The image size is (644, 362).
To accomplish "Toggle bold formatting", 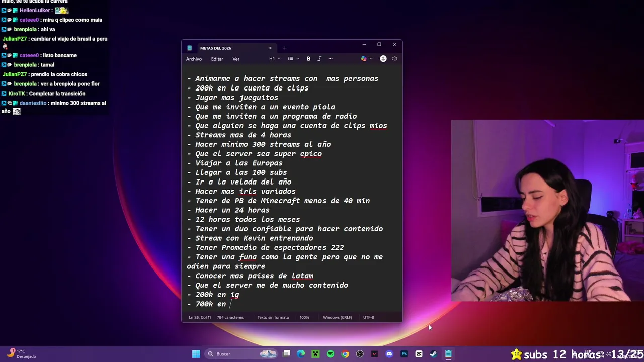I will (308, 59).
